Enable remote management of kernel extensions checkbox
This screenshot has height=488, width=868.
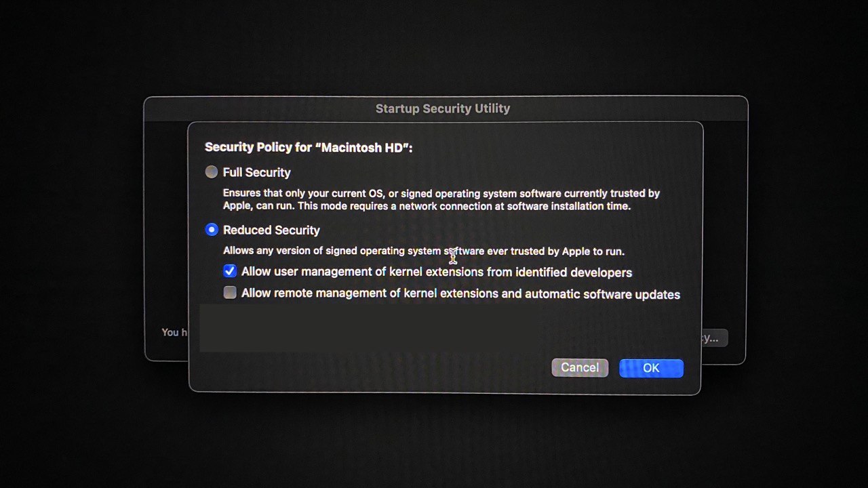click(x=230, y=293)
